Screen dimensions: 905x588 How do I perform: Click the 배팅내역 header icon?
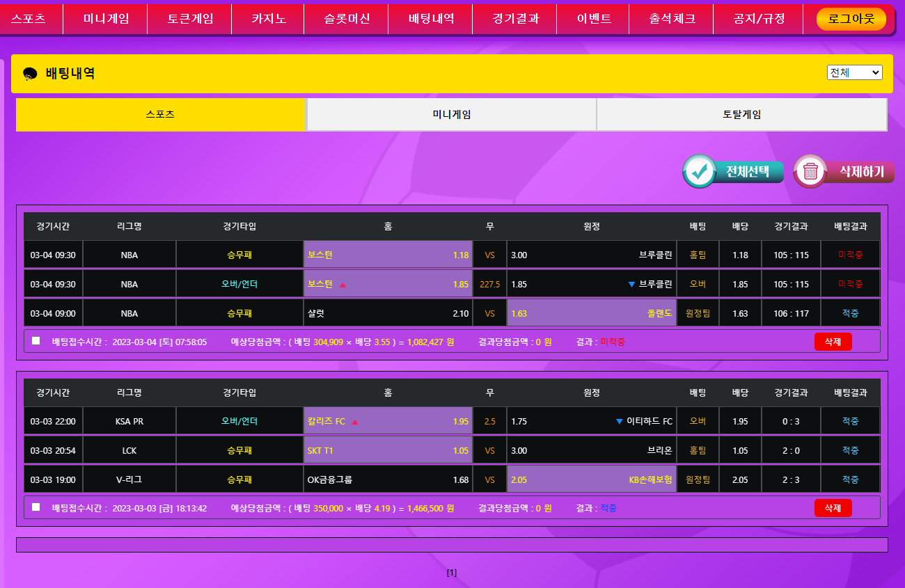30,74
